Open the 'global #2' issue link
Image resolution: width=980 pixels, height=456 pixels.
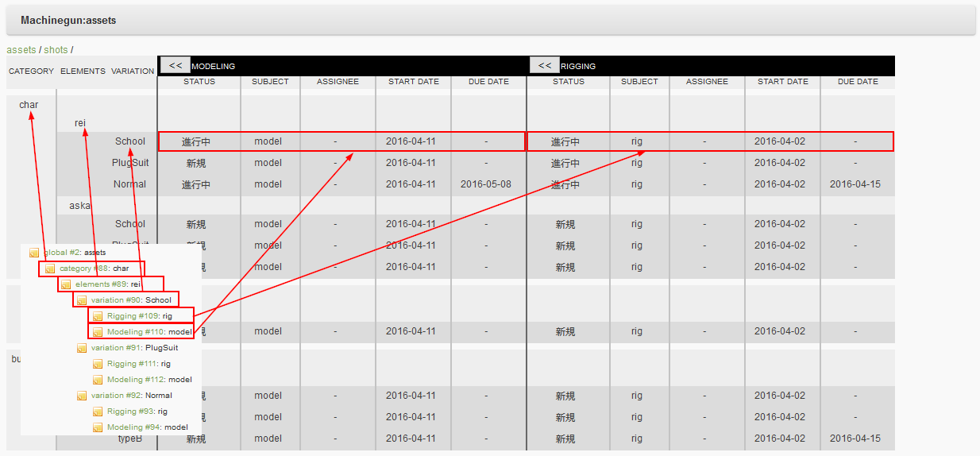point(62,253)
